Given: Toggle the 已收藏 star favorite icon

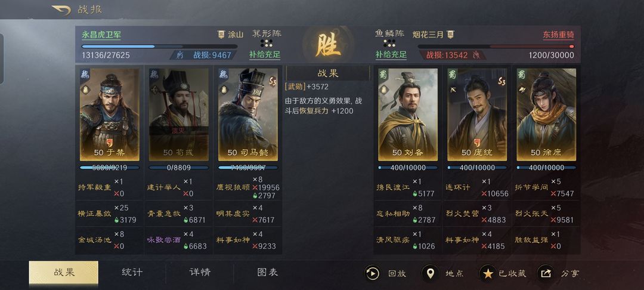Looking at the screenshot, I should pos(488,273).
